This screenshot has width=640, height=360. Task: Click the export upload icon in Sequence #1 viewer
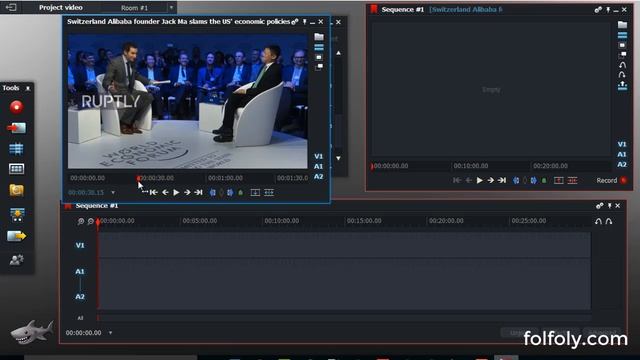[x=622, y=85]
